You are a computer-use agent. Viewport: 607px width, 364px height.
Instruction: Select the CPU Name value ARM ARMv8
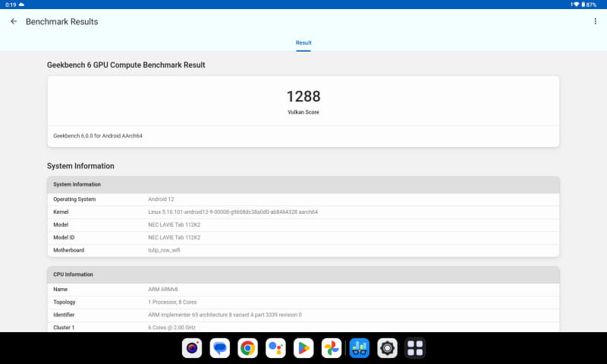(163, 290)
